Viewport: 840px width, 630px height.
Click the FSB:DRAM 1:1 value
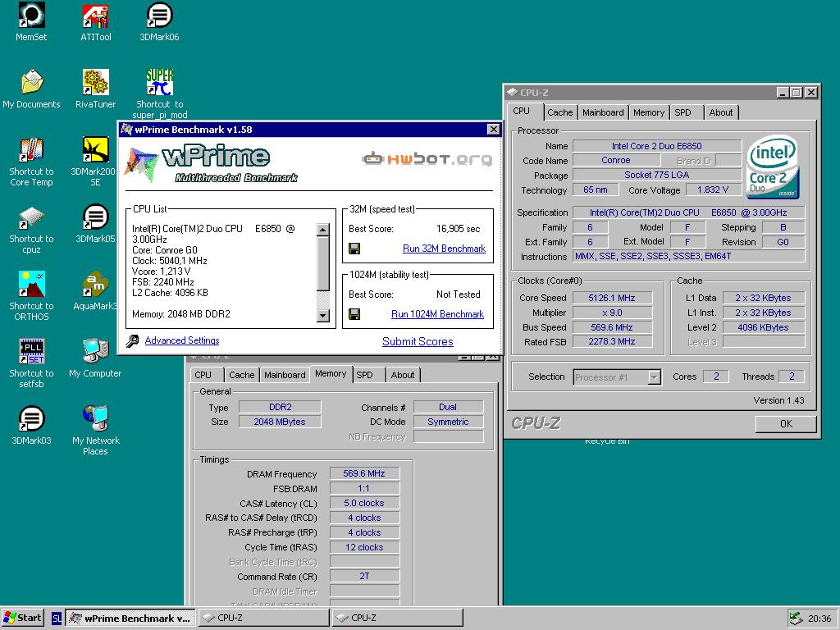[x=364, y=488]
